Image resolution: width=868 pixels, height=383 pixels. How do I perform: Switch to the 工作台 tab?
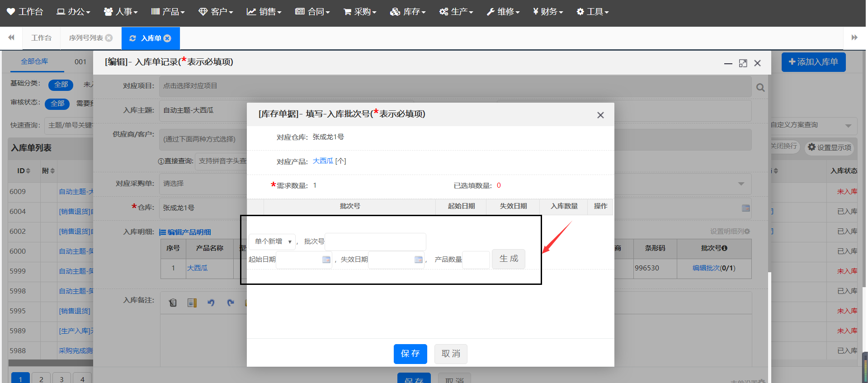[x=41, y=38]
